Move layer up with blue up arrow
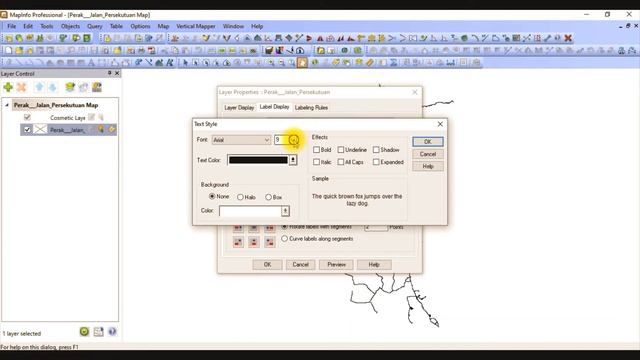 pos(39,87)
